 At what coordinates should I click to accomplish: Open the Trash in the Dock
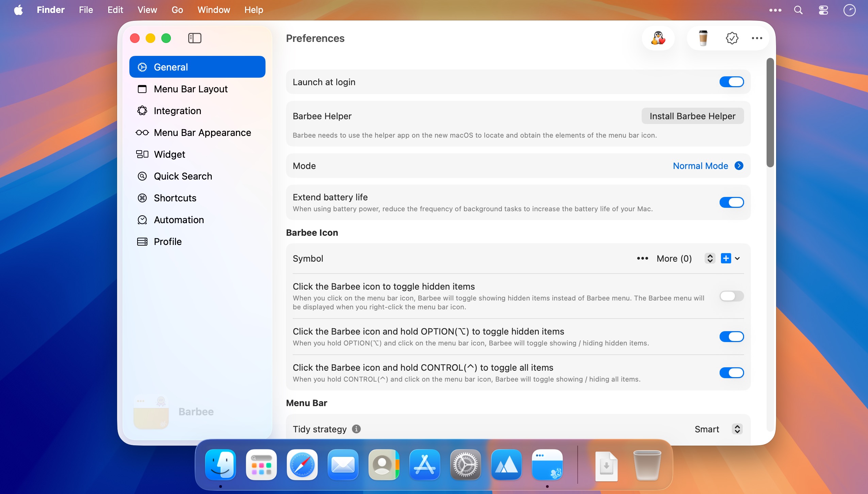[647, 465]
